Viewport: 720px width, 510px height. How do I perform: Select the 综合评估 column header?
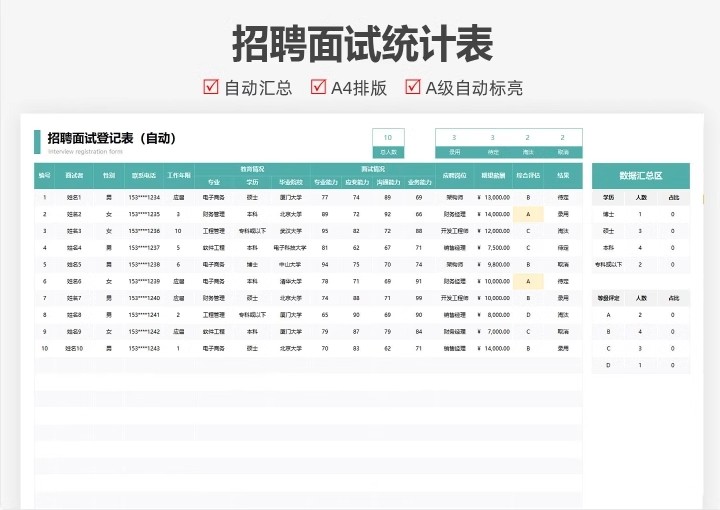pyautogui.click(x=528, y=175)
